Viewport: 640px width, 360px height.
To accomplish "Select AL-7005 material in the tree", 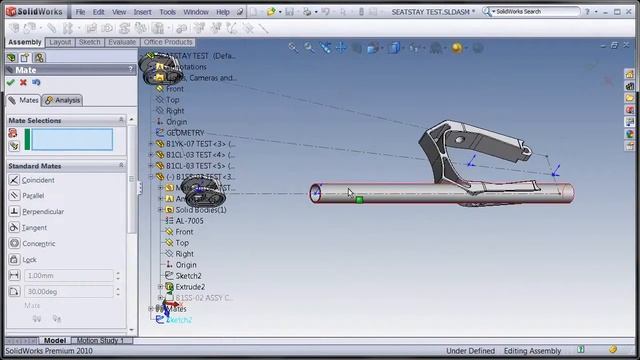I will click(189, 221).
